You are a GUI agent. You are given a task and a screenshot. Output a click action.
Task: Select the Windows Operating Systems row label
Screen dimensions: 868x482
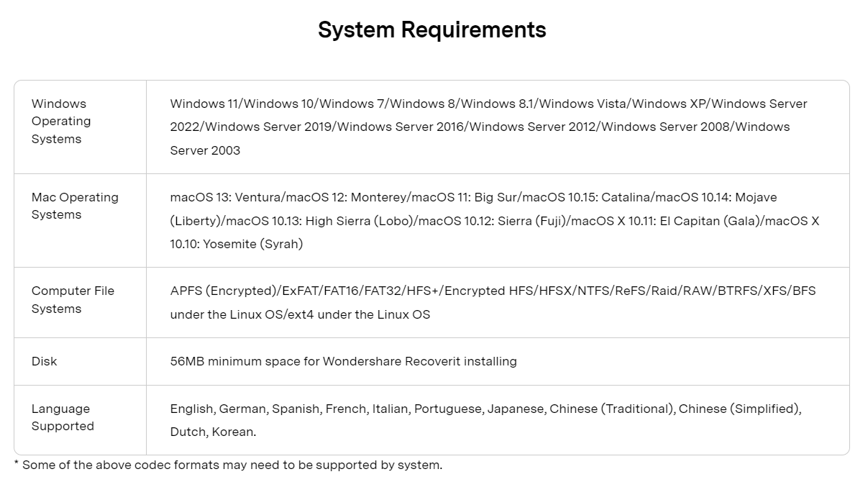click(x=61, y=121)
